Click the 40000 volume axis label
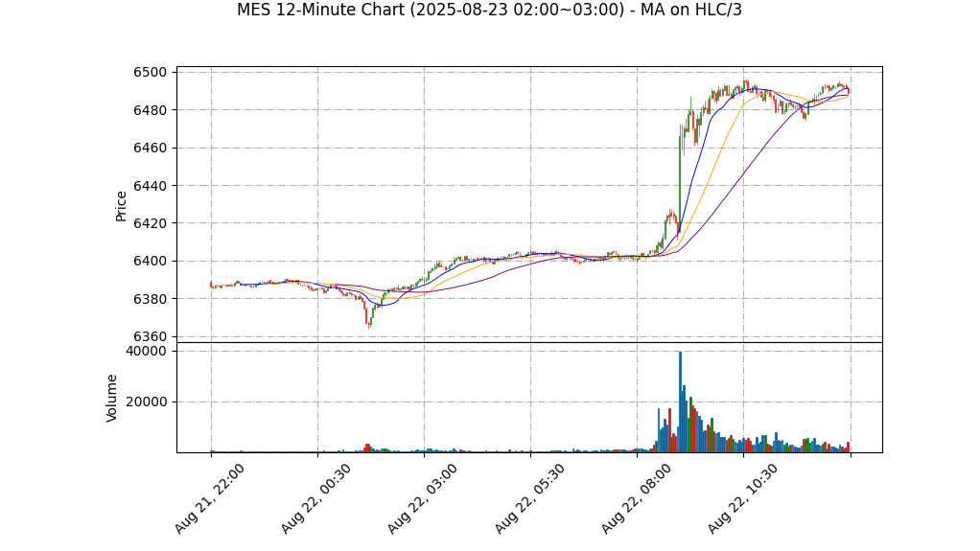 (146, 351)
